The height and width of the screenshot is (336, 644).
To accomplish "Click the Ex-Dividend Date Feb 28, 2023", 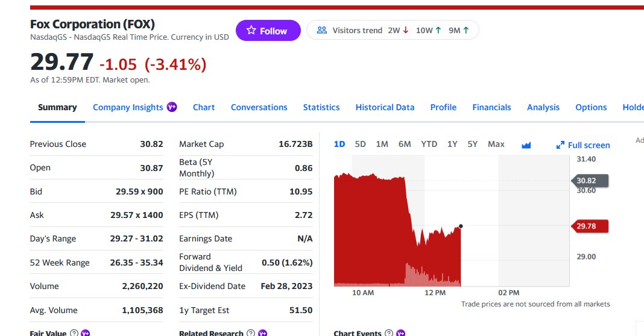I will [286, 286].
